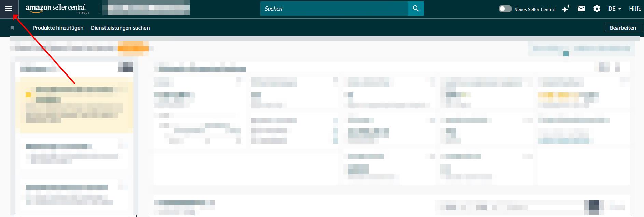The image size is (644, 217).
Task: Click Dienstleistungen suchen
Action: [x=120, y=28]
